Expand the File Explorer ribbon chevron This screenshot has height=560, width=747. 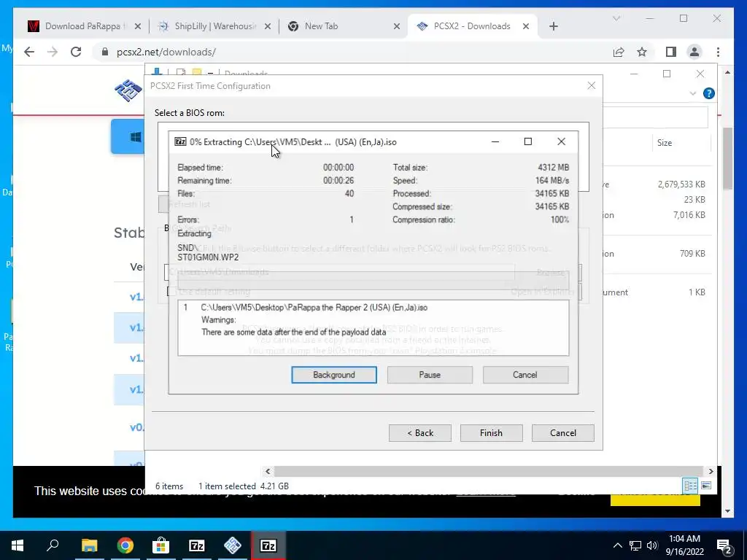coord(693,93)
